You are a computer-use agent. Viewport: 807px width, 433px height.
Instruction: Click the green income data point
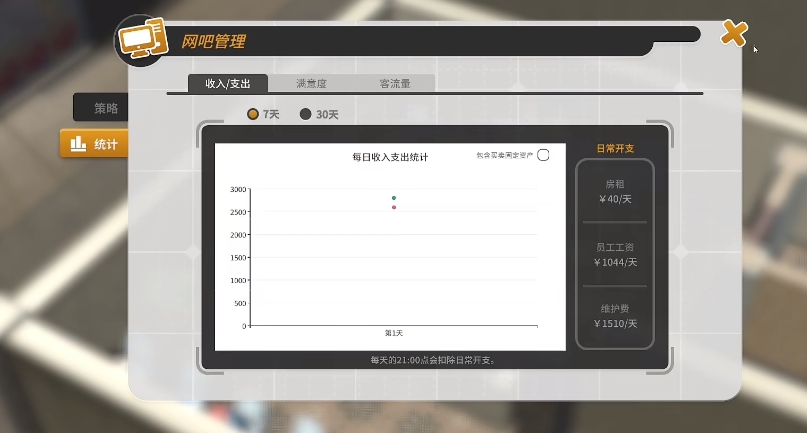pyautogui.click(x=394, y=198)
